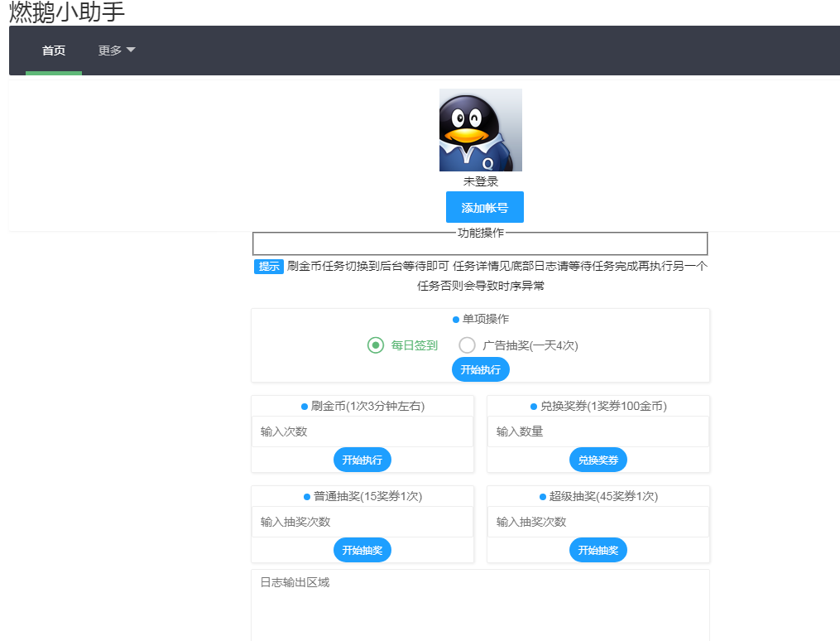Select the 每日签到 radio option
This screenshot has height=641, width=840.
tap(374, 345)
